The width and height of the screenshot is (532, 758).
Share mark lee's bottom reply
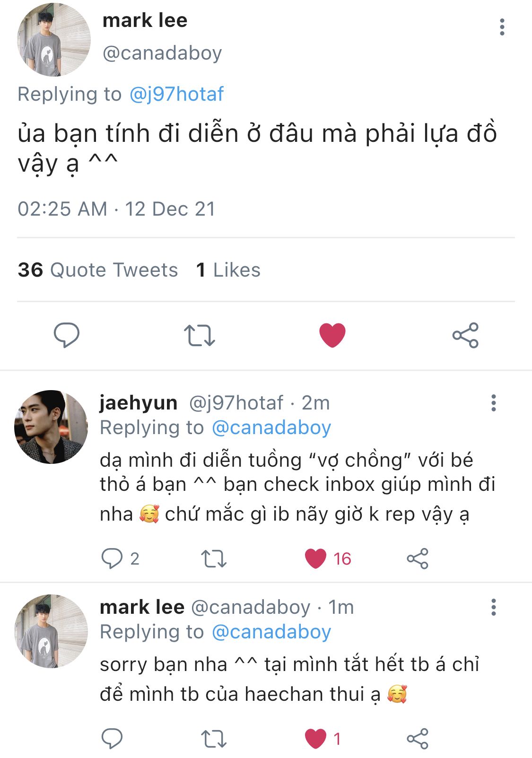(x=418, y=739)
